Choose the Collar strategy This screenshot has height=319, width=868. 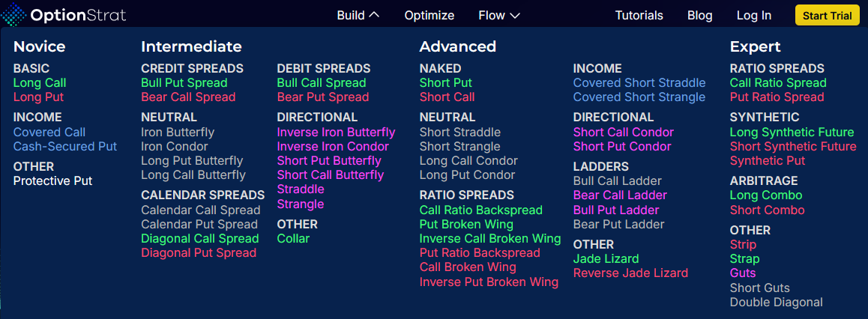pos(293,239)
